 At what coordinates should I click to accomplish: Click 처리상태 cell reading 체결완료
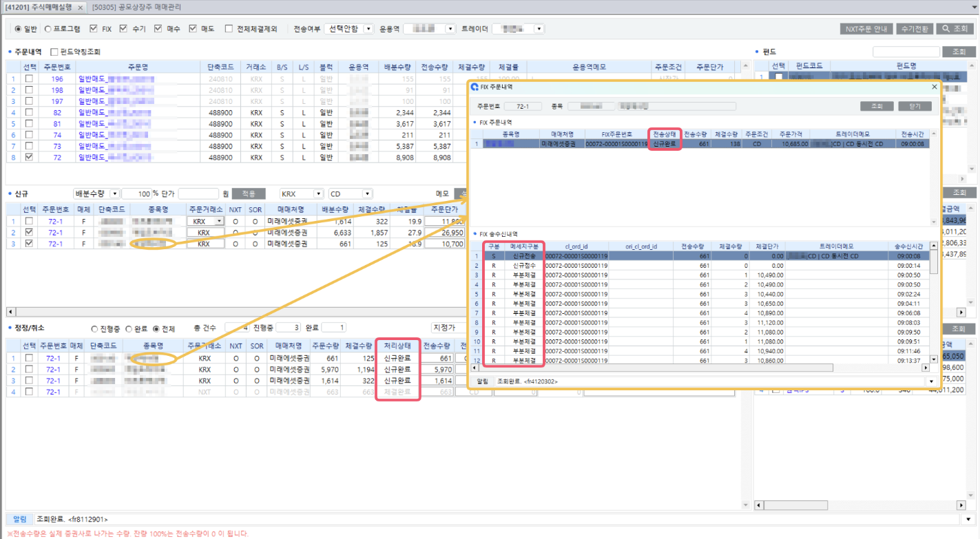coord(398,392)
